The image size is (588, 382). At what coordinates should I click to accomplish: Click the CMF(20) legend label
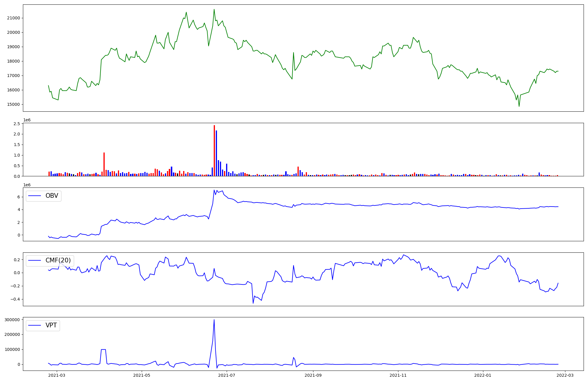[58, 260]
